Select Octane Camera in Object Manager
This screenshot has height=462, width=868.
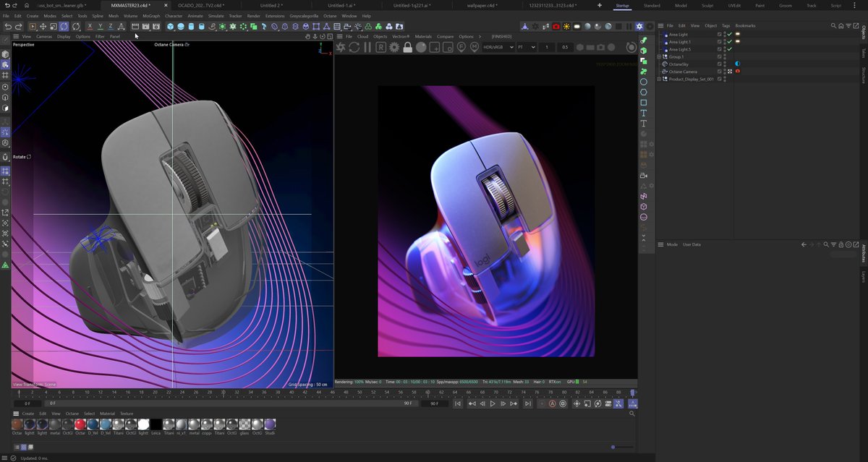683,72
